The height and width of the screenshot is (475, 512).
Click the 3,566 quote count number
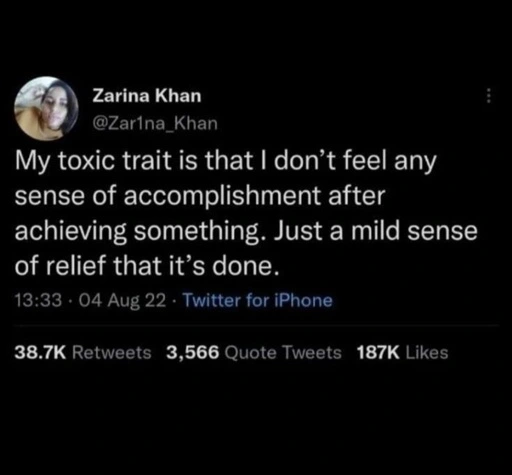pyautogui.click(x=193, y=353)
